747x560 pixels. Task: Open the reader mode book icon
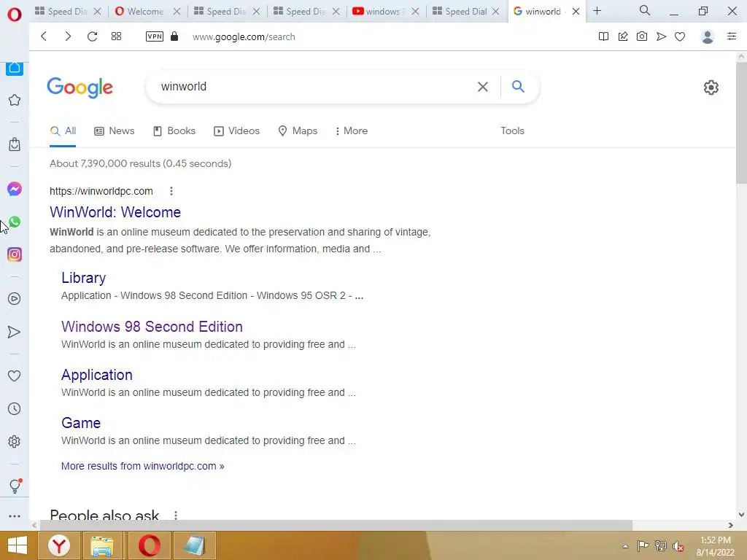click(603, 36)
